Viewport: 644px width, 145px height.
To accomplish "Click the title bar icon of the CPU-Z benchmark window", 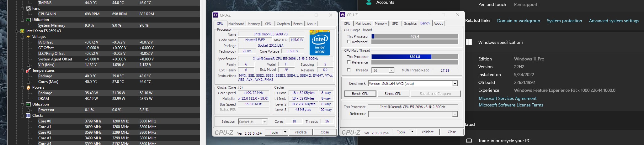I will pos(343,15).
